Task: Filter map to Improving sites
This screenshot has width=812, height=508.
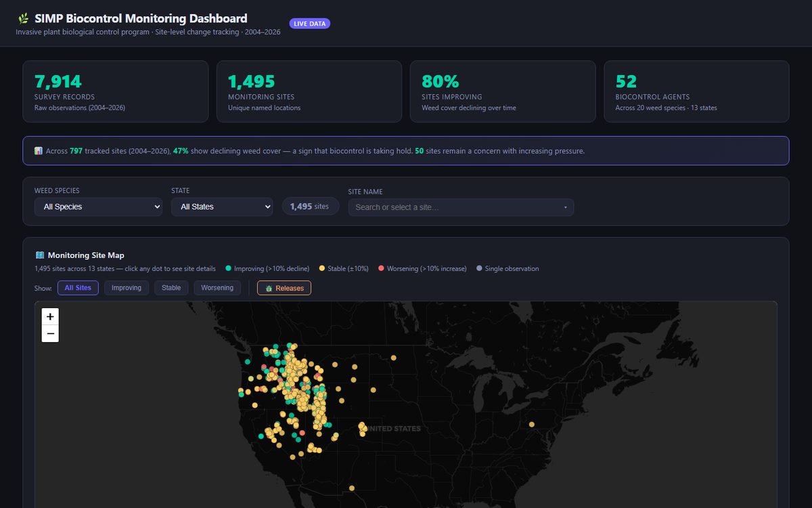Action: [x=127, y=288]
